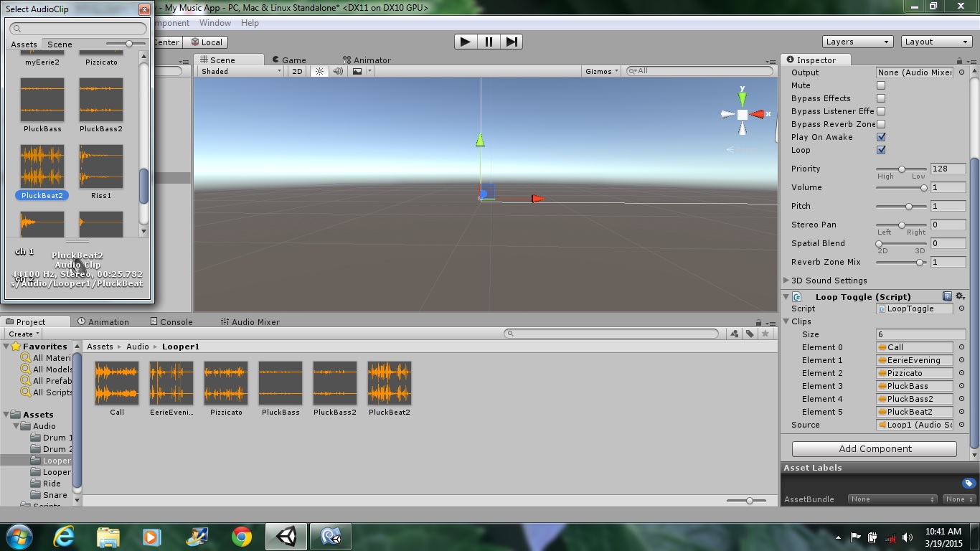The width and height of the screenshot is (980, 551).
Task: Toggle Bypass Reverb Zones checkbox
Action: pos(881,124)
